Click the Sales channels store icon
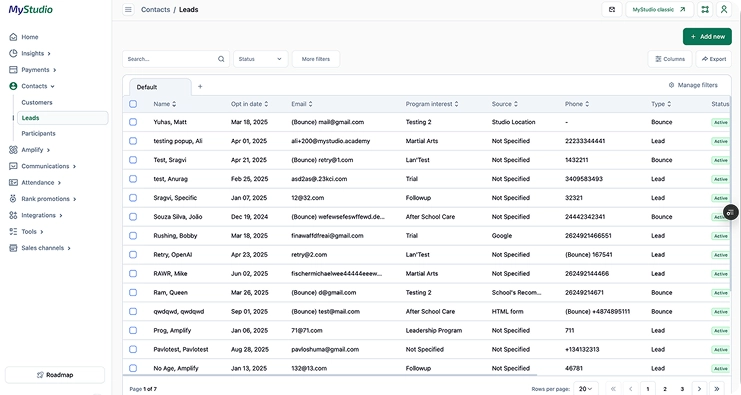 pyautogui.click(x=13, y=248)
